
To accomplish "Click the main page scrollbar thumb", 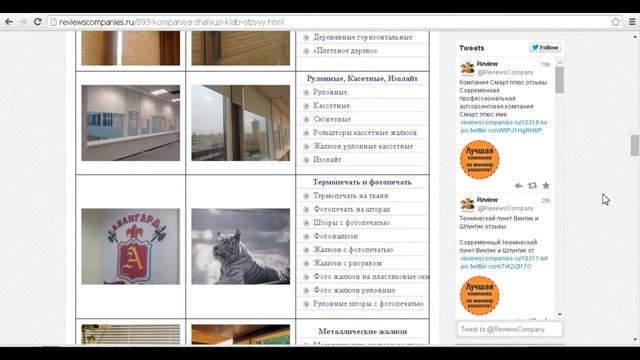I will coord(634,145).
